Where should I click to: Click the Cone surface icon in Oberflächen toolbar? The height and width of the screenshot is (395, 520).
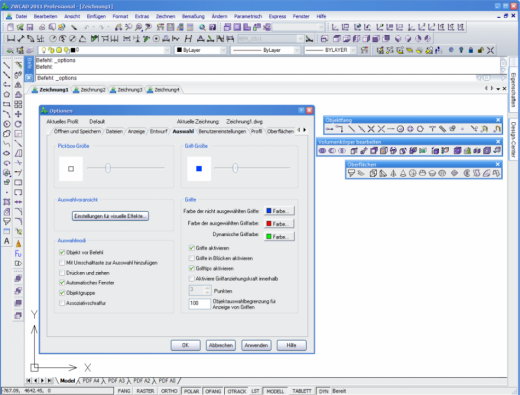point(403,173)
